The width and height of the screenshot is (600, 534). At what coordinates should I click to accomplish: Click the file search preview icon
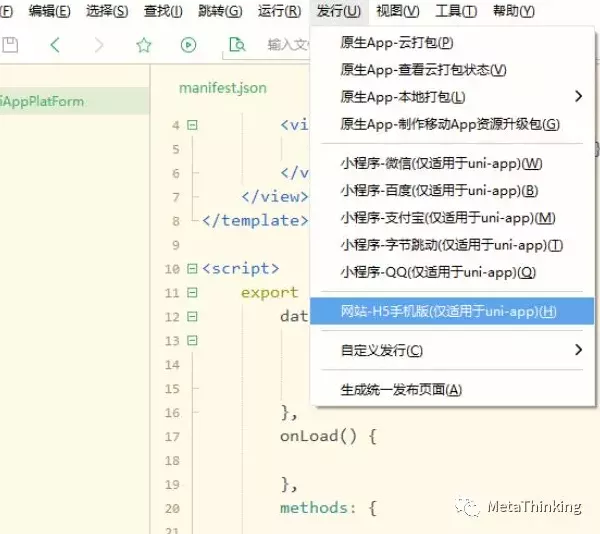click(236, 45)
